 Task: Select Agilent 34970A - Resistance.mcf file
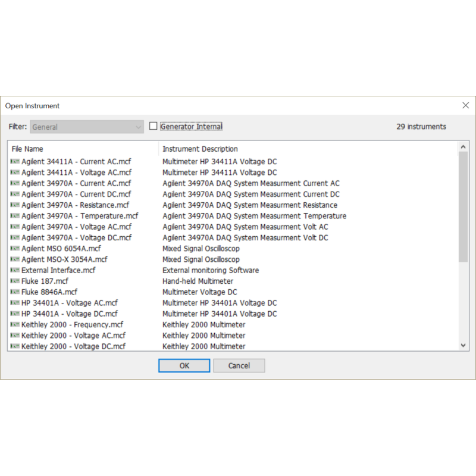tap(75, 205)
